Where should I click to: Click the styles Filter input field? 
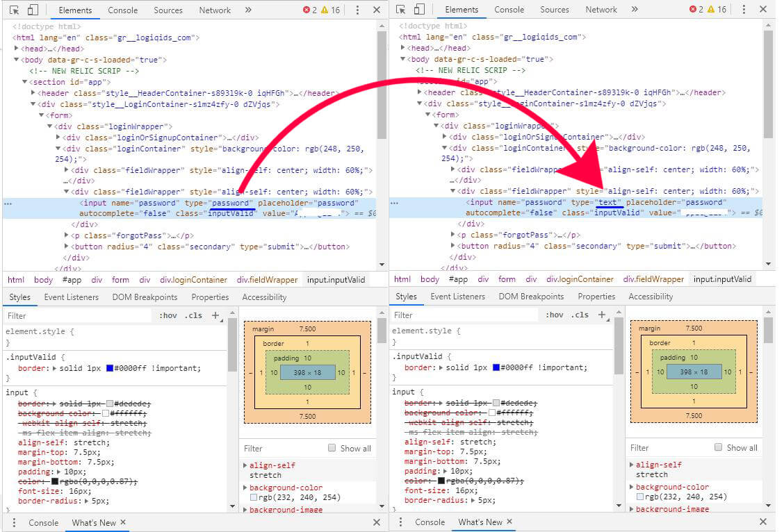(76, 315)
